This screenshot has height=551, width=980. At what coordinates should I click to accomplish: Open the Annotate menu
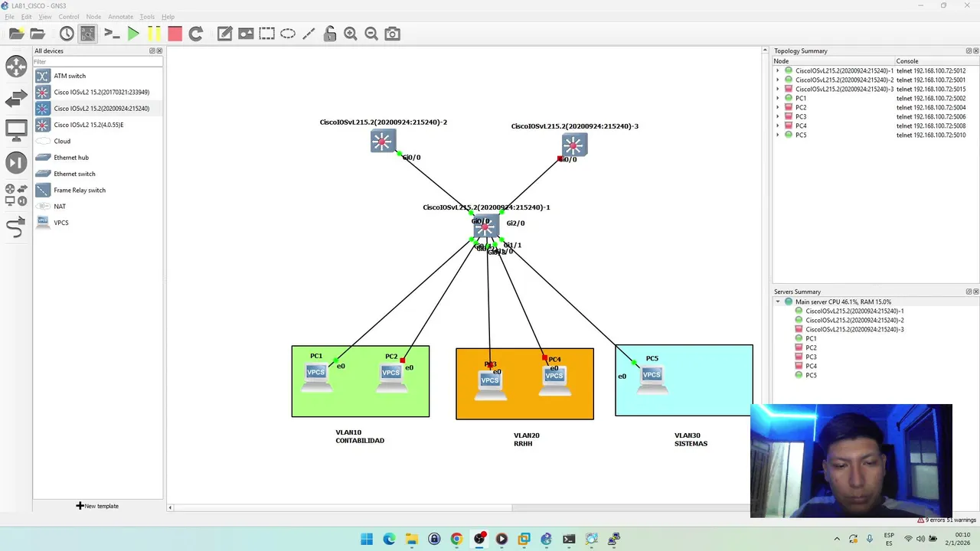[x=120, y=17]
